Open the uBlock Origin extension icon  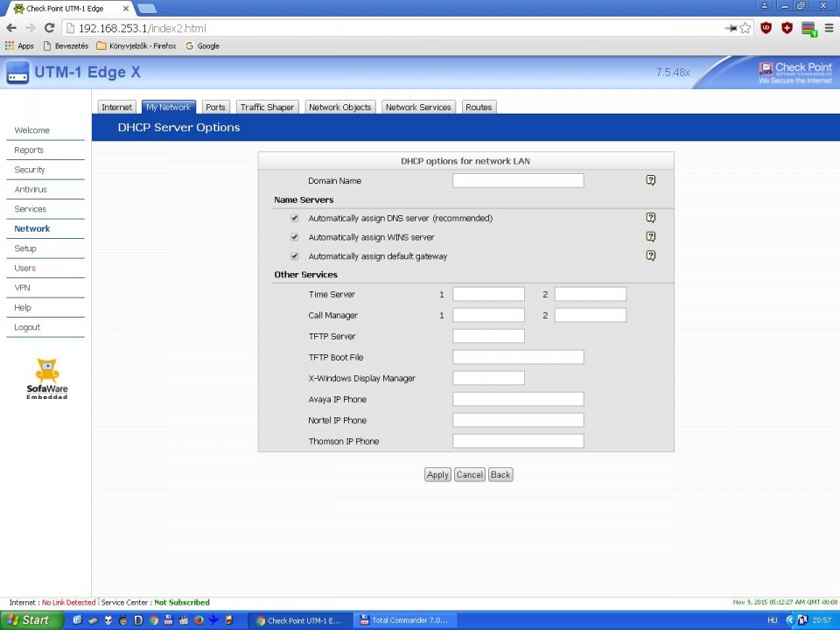766,28
